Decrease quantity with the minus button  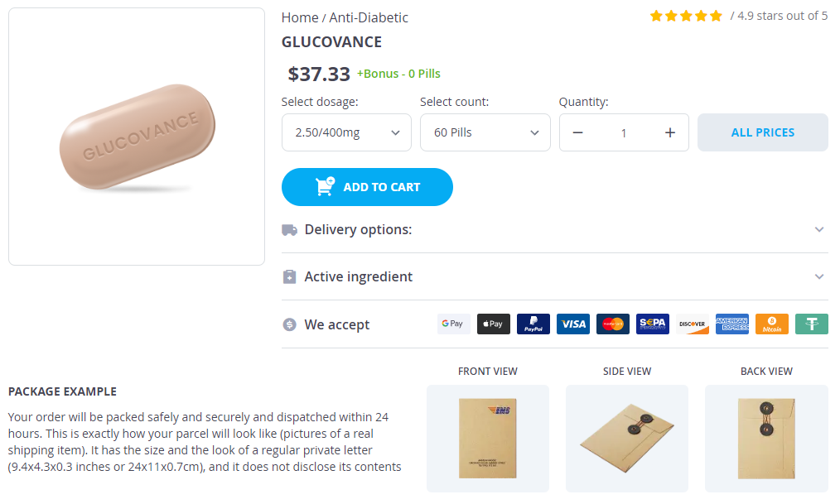577,132
